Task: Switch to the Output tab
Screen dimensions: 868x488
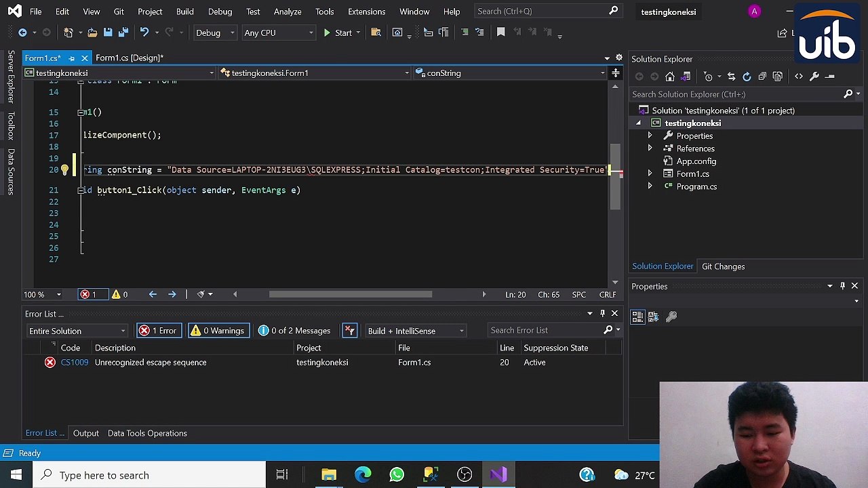Action: (x=85, y=433)
